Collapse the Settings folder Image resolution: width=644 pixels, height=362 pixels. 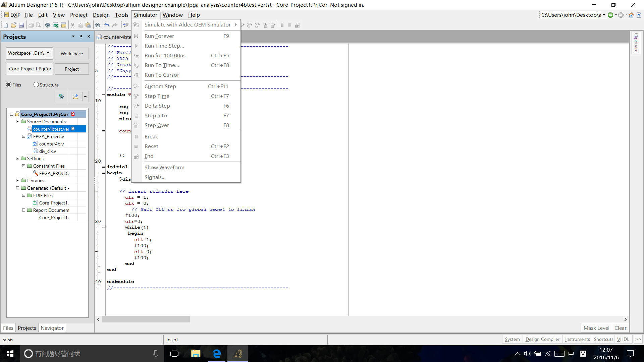tap(17, 159)
